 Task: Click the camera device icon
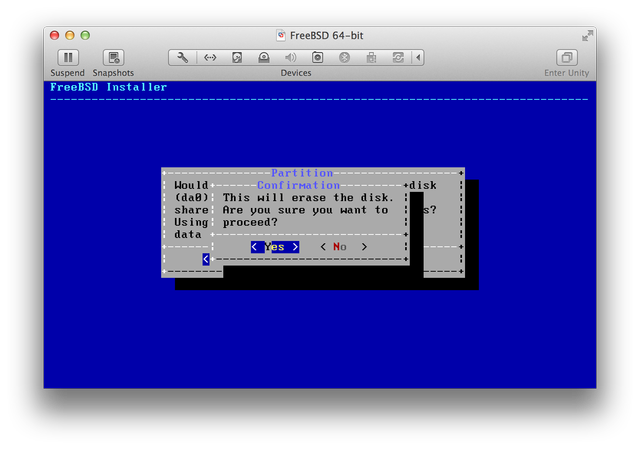point(317,58)
